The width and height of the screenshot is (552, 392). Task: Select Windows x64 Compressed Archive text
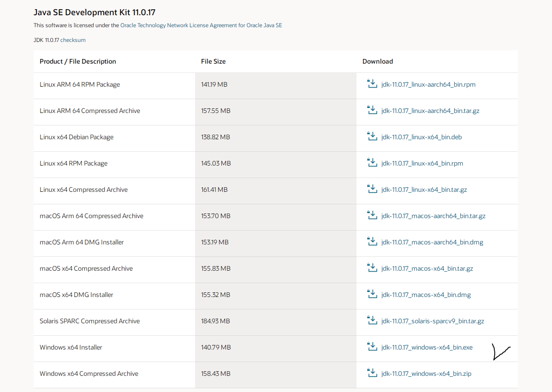pos(89,374)
